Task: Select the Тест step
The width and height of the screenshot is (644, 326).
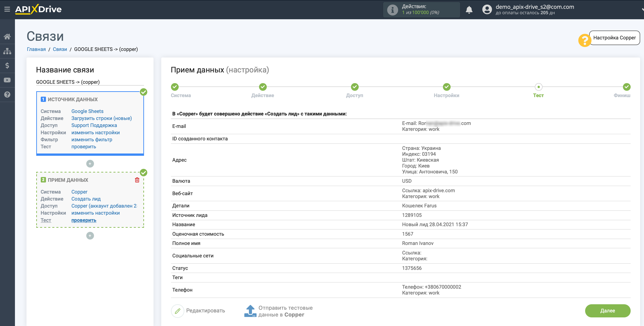Action: (538, 87)
